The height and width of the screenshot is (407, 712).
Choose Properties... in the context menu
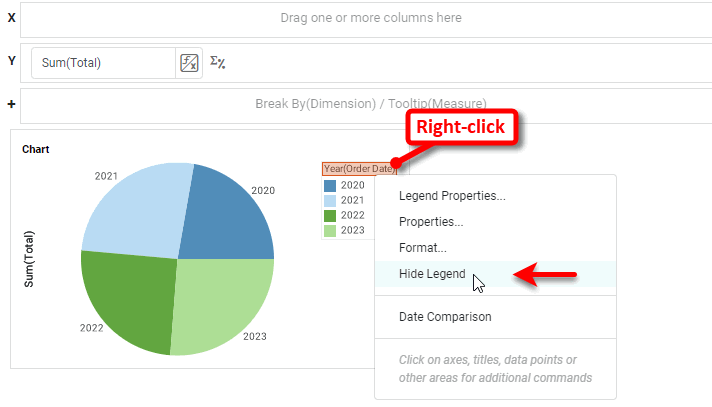(x=431, y=221)
